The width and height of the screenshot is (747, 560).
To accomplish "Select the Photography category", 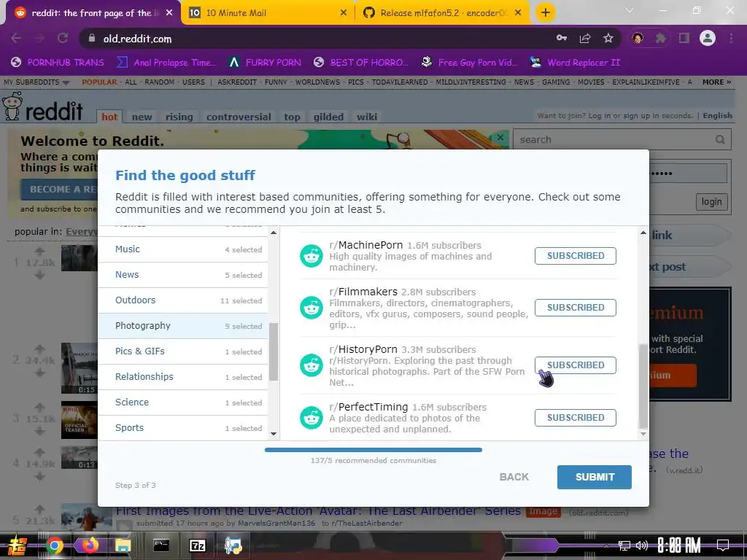I will click(x=183, y=326).
